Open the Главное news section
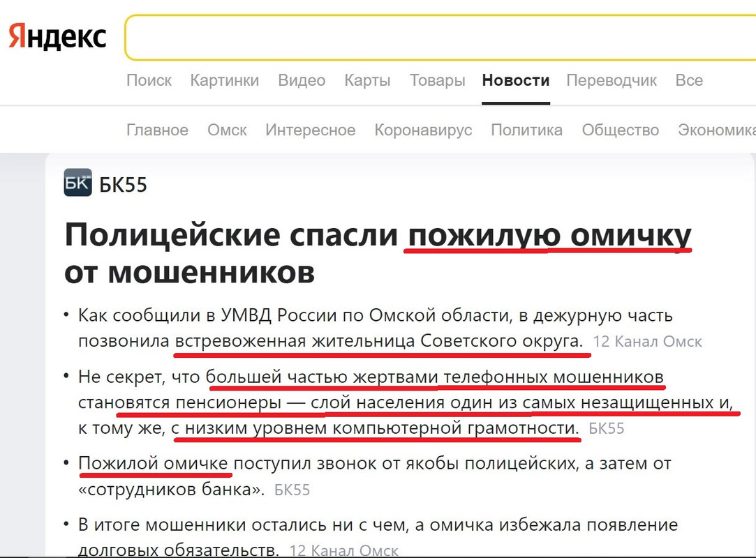 tap(157, 130)
